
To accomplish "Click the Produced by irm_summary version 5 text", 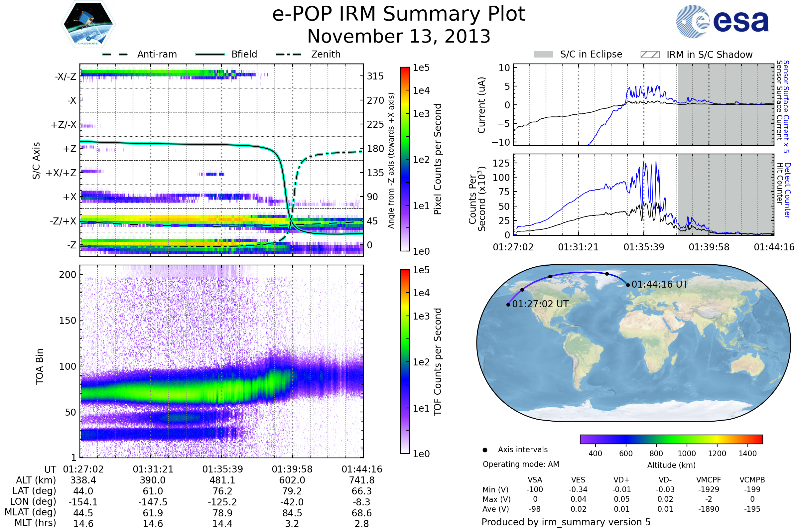I will [x=566, y=522].
